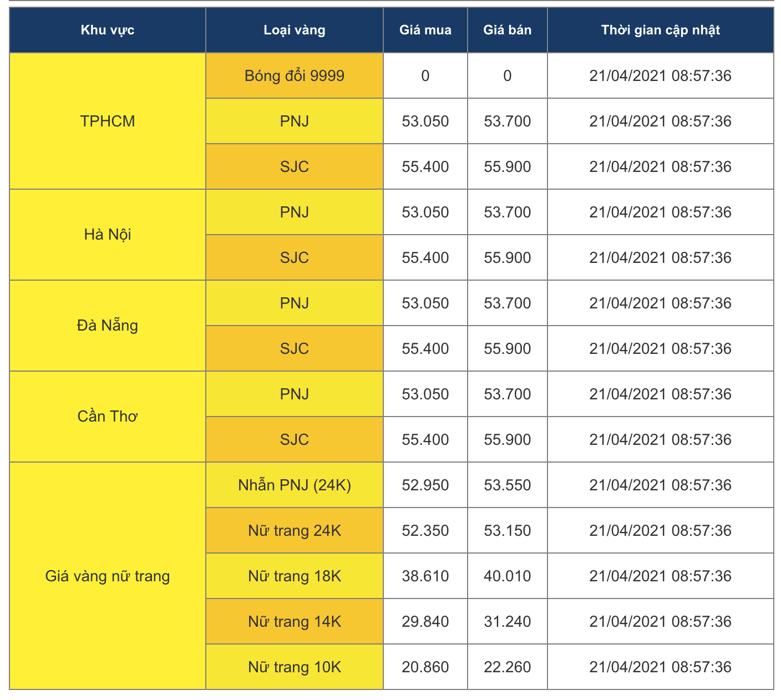Click the "Đà Nẵng" region cell
Viewport: 781px width, 700px height.
[x=108, y=326]
